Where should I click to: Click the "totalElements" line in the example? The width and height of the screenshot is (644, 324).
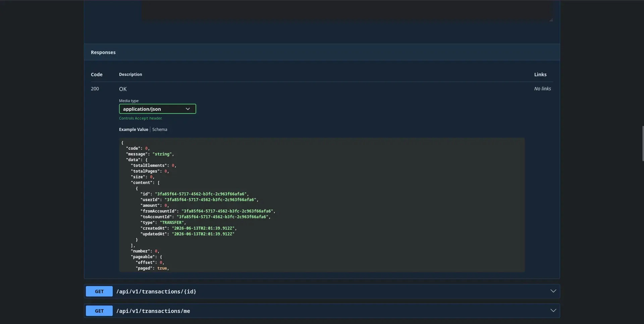tap(154, 166)
